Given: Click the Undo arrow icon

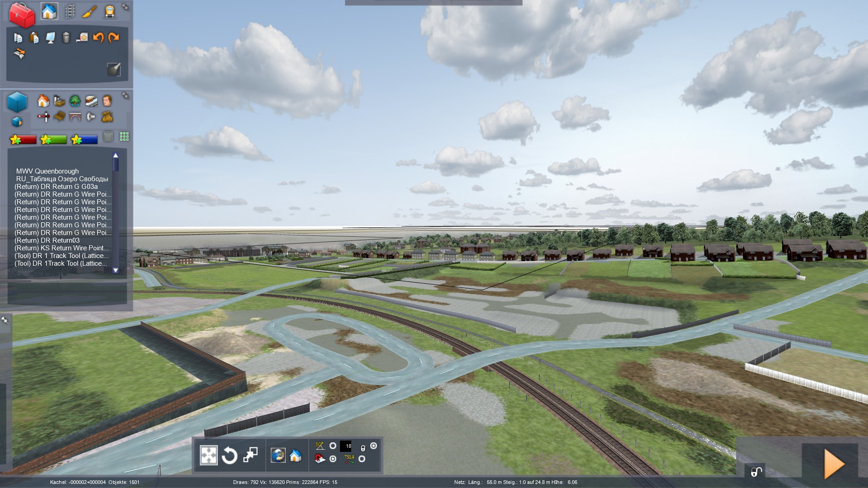Looking at the screenshot, I should pyautogui.click(x=98, y=38).
